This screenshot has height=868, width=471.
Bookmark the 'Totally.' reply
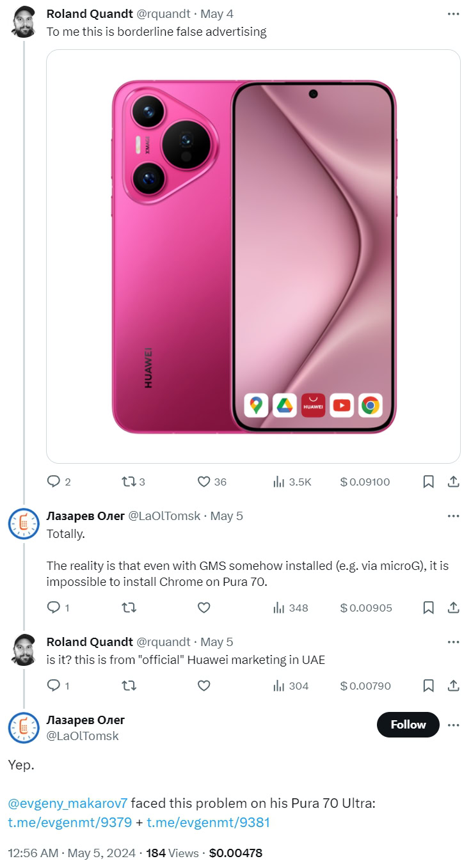(x=429, y=608)
